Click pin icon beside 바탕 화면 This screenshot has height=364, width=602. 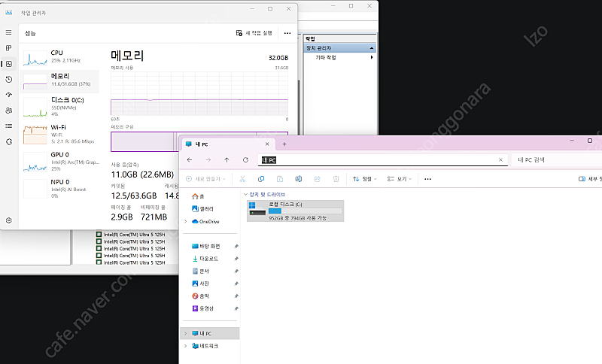(x=236, y=246)
